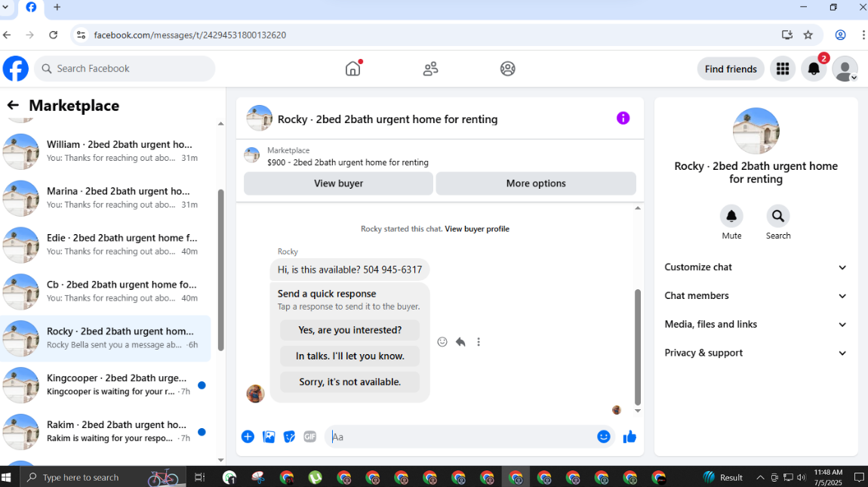Send 'Sorry, it's not available.' response
Image resolution: width=868 pixels, height=487 pixels.
pyautogui.click(x=350, y=382)
